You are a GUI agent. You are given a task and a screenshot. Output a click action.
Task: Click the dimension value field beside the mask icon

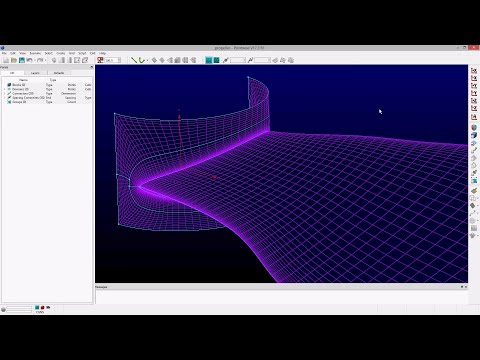coord(113,60)
